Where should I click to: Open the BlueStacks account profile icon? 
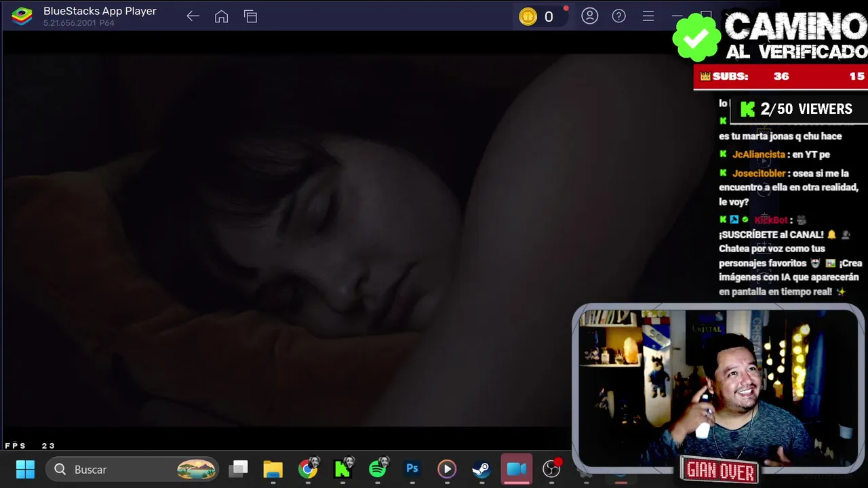click(x=589, y=16)
